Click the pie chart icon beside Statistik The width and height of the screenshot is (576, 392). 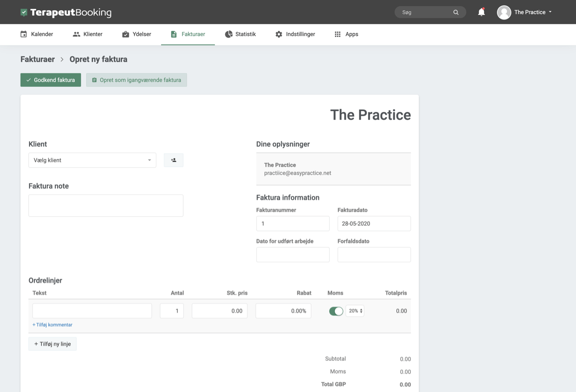[229, 34]
